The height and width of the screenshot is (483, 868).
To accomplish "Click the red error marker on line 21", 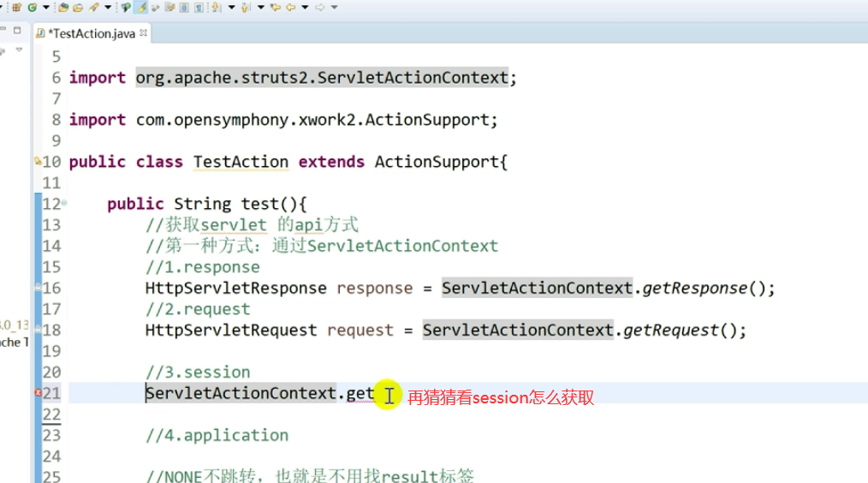I will pyautogui.click(x=39, y=393).
